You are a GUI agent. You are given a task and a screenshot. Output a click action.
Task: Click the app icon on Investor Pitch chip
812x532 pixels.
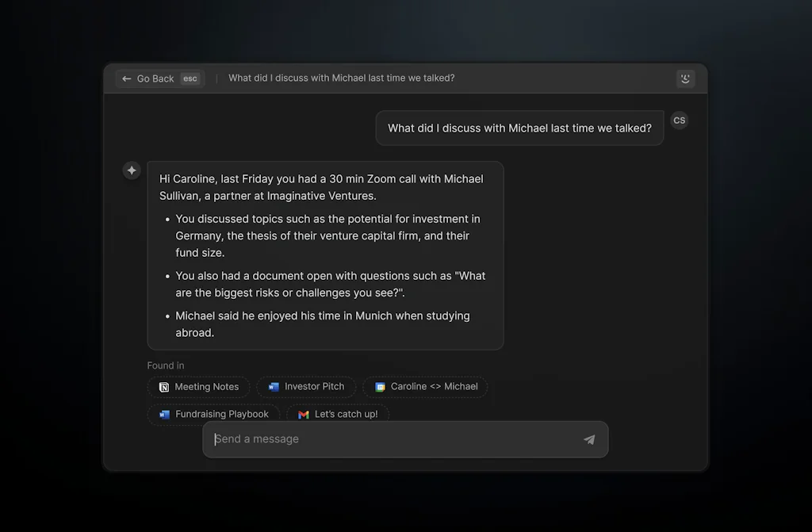click(273, 387)
